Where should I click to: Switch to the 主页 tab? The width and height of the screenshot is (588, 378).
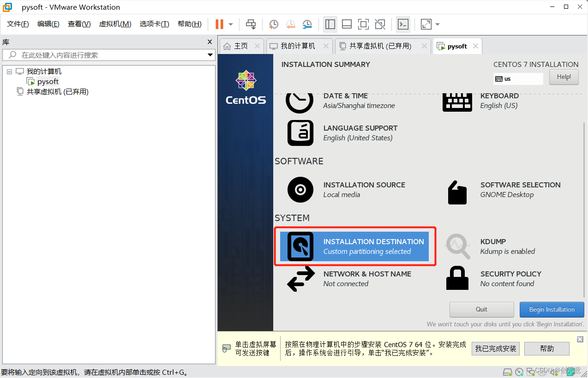click(241, 46)
